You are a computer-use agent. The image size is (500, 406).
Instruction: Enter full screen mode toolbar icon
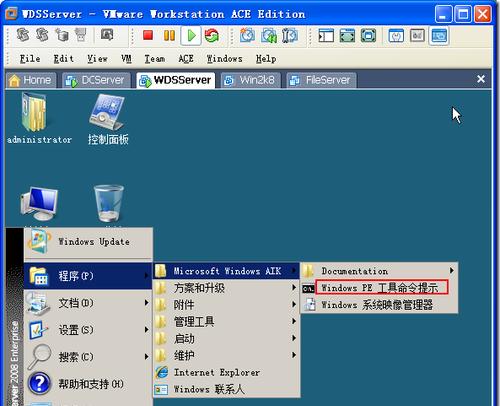347,35
